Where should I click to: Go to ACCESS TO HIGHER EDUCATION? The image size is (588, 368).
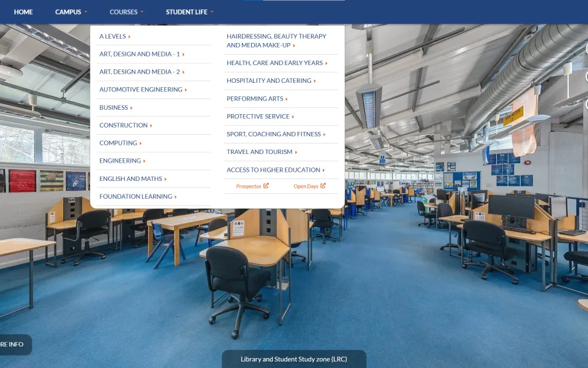[276, 170]
